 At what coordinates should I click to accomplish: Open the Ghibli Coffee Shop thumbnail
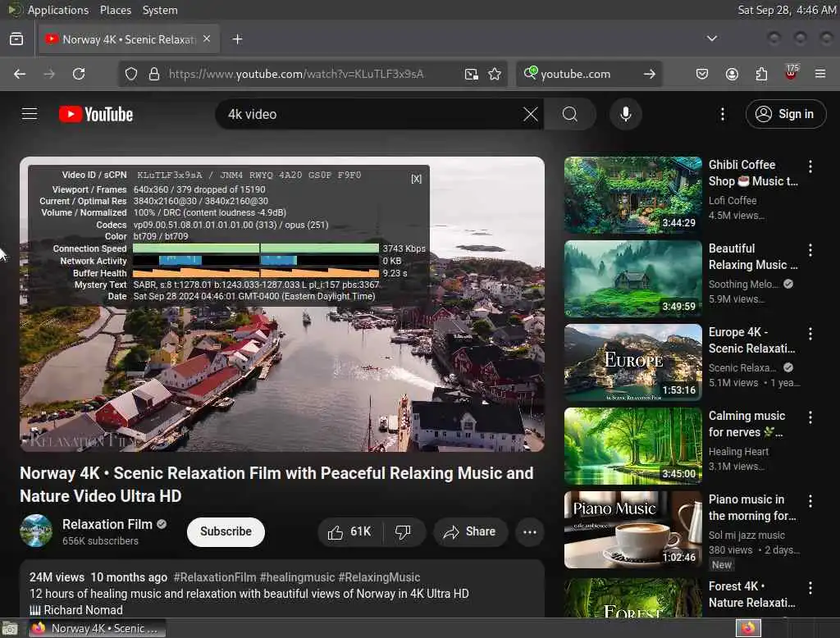(x=632, y=195)
